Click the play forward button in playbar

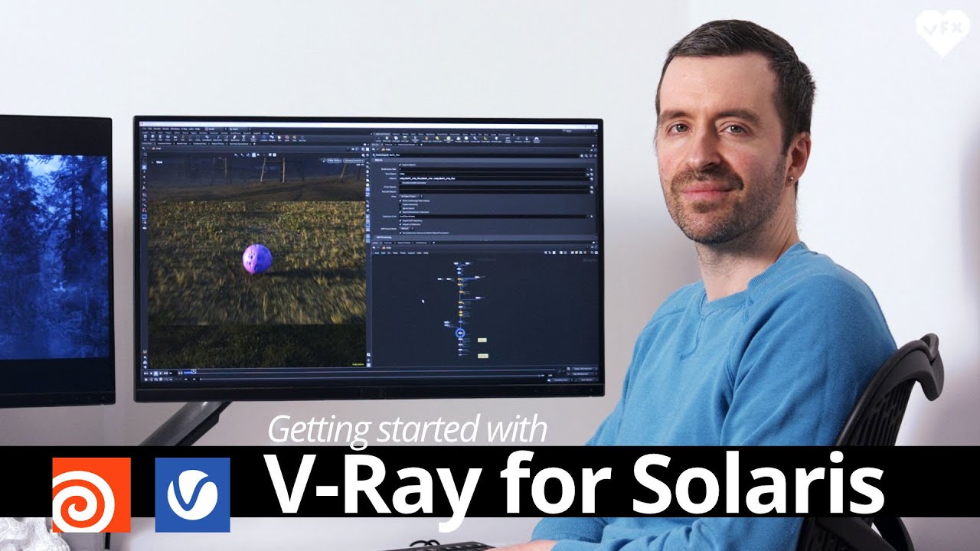(x=161, y=373)
